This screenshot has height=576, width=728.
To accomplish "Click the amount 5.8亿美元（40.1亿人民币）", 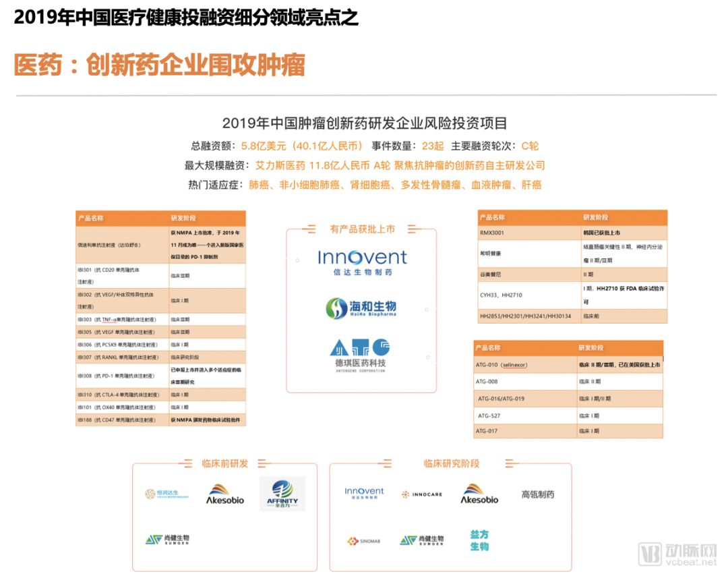I will [x=301, y=146].
